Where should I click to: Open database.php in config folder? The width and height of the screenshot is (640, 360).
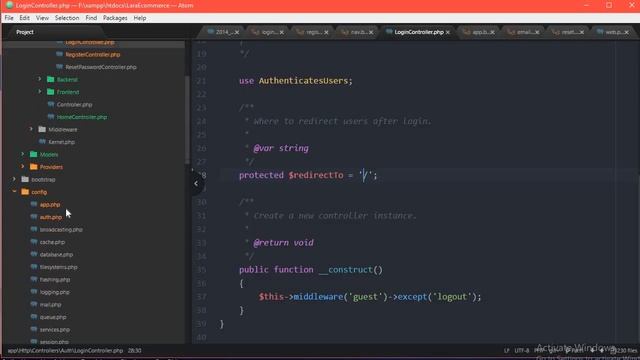coord(56,255)
